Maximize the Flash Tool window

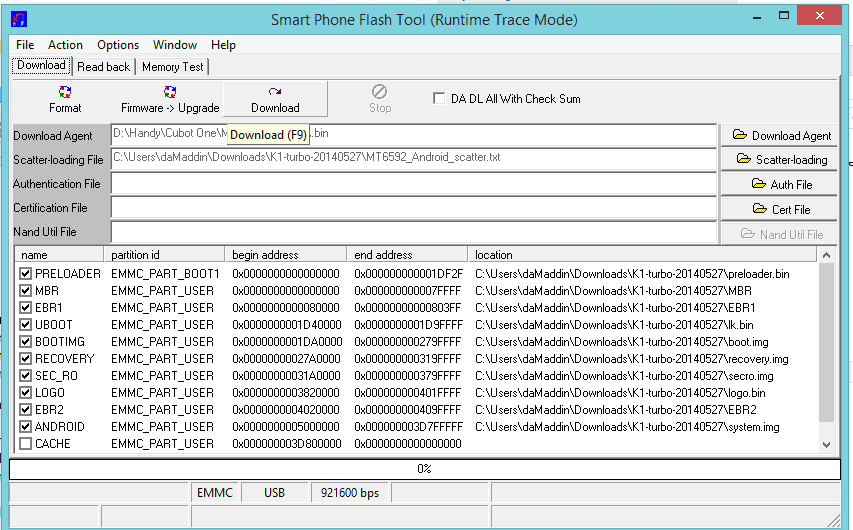coord(784,16)
